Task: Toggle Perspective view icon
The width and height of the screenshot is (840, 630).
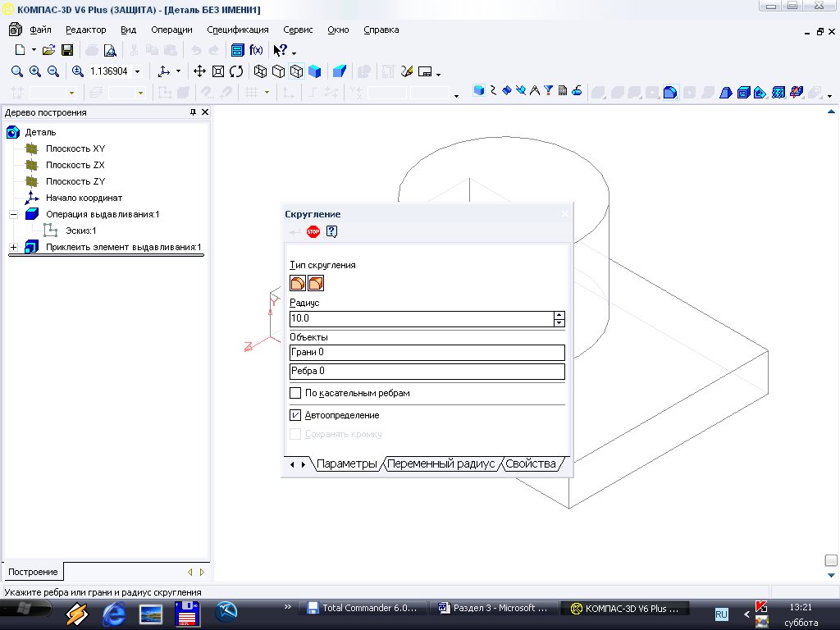Action: pyautogui.click(x=339, y=71)
